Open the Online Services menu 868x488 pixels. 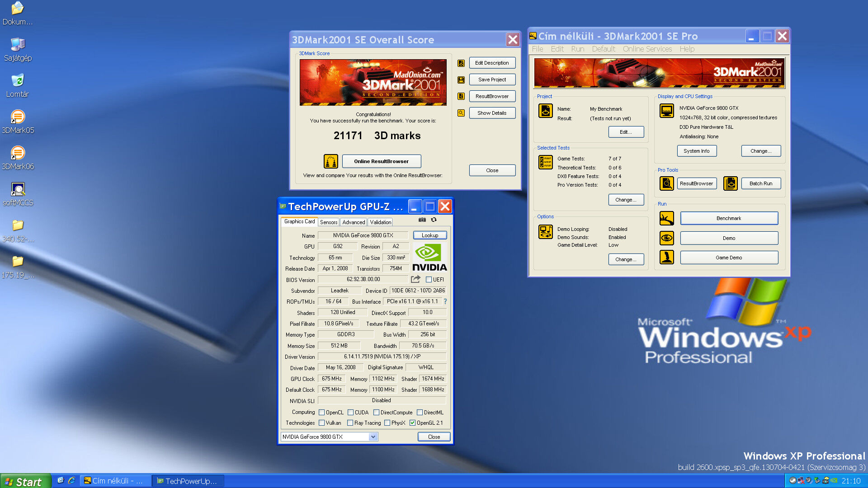point(647,49)
